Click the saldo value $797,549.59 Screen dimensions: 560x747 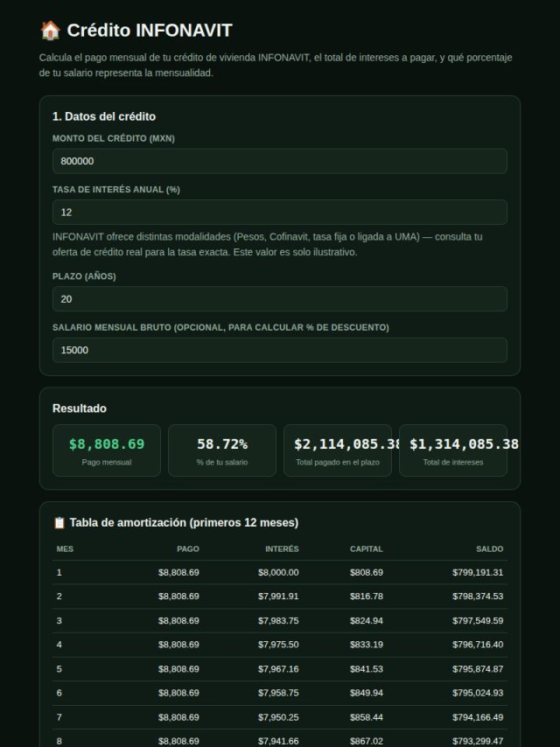click(x=478, y=621)
